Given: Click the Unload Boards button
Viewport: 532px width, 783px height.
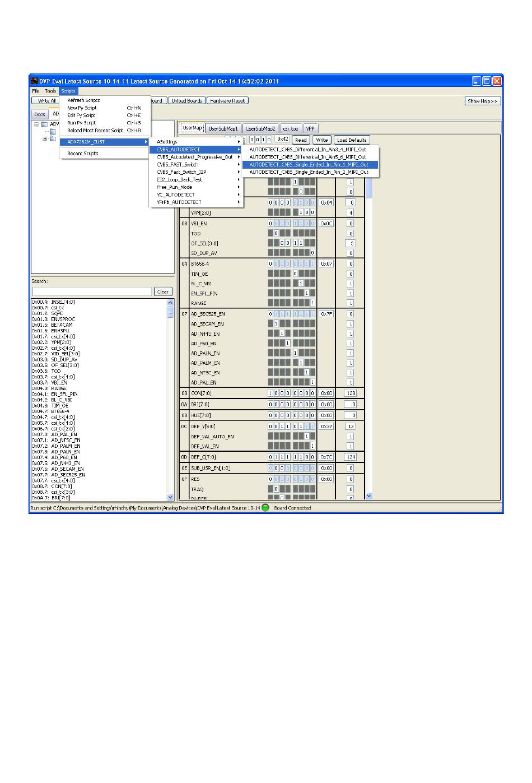Looking at the screenshot, I should [x=187, y=101].
